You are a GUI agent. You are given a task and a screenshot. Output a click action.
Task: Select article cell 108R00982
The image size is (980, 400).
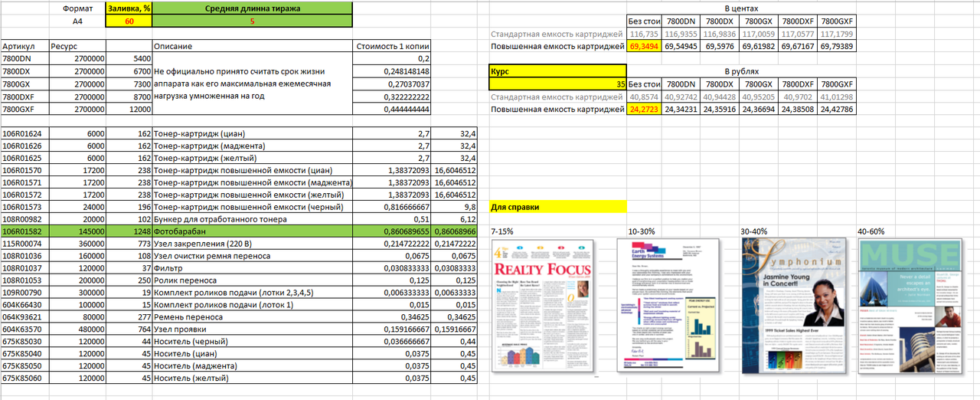(x=24, y=218)
